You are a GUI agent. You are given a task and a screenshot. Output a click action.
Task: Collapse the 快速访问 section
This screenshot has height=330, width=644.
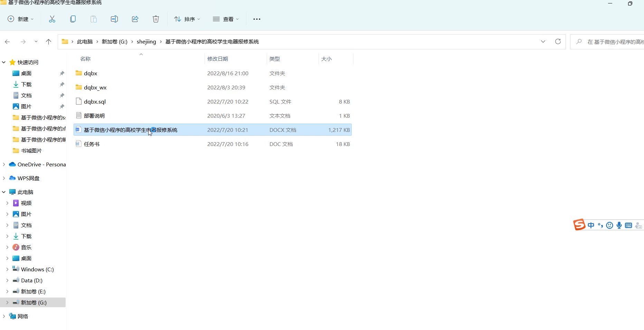click(x=4, y=62)
